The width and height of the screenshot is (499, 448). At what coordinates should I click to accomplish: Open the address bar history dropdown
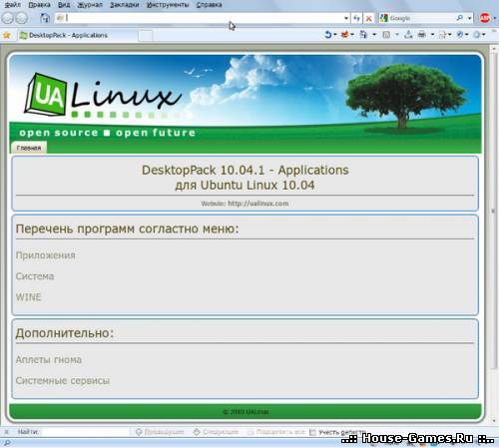pyautogui.click(x=346, y=18)
